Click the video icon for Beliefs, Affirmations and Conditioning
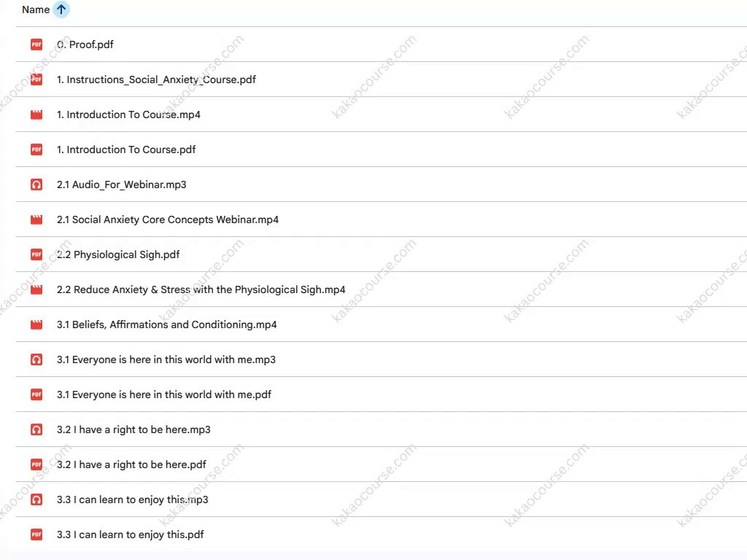747x560 pixels. (x=36, y=324)
